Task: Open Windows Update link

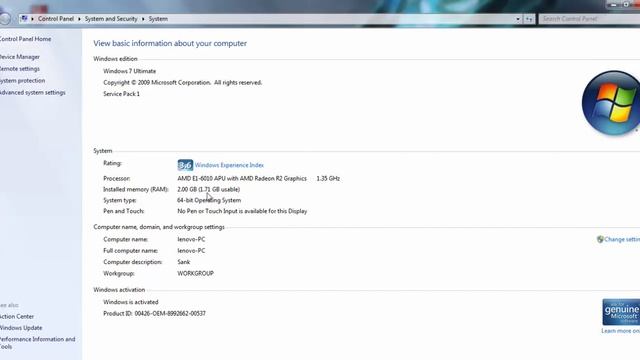Action: pos(21,328)
